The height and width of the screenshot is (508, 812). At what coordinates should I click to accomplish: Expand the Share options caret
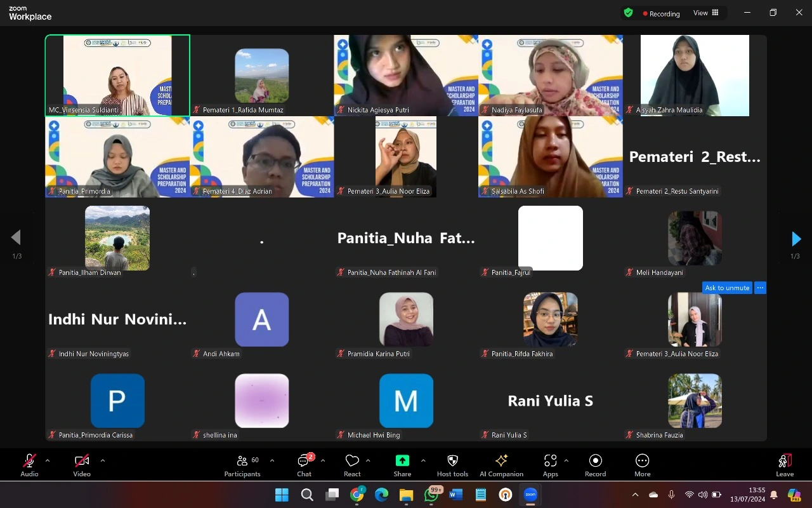[423, 460]
